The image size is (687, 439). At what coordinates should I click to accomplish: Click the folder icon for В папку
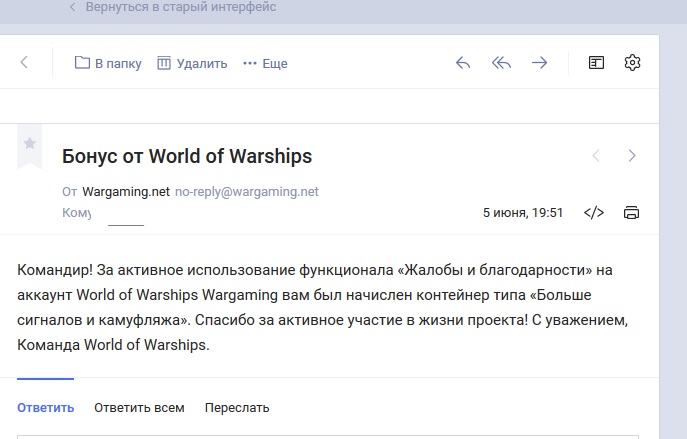(x=82, y=63)
